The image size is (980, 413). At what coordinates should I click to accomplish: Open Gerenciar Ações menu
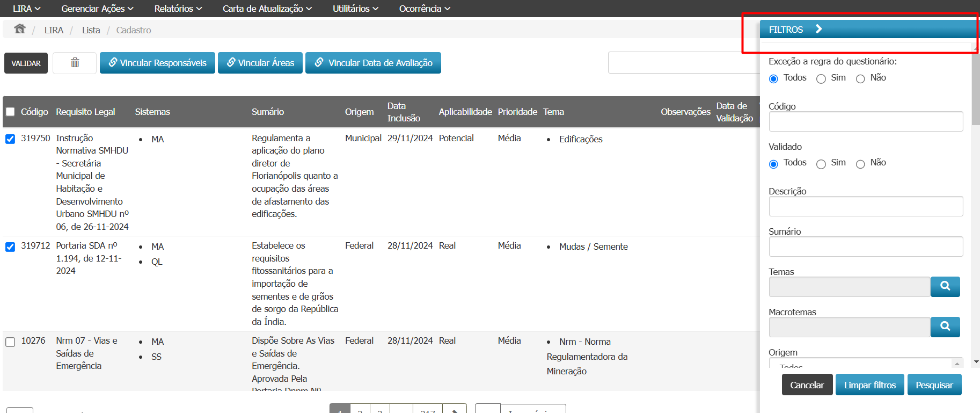pyautogui.click(x=97, y=9)
